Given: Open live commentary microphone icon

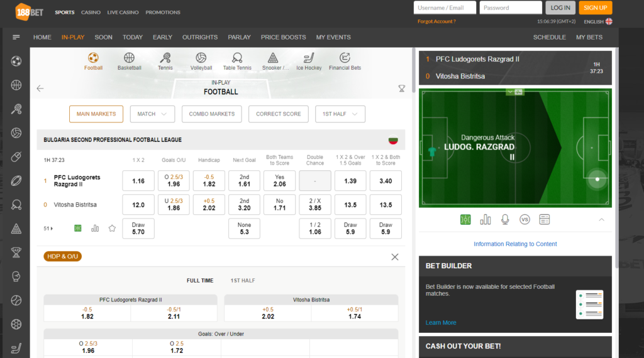Looking at the screenshot, I should coord(505,219).
